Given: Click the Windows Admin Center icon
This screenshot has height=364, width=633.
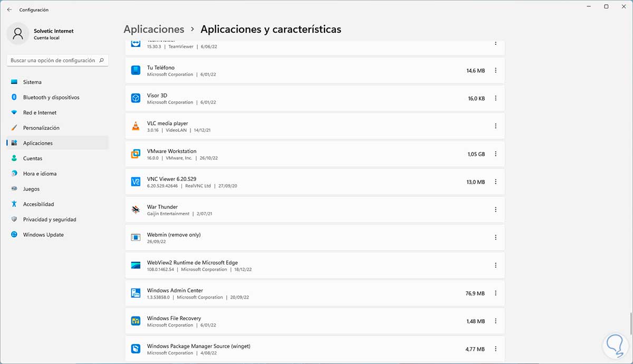Looking at the screenshot, I should (x=136, y=293).
